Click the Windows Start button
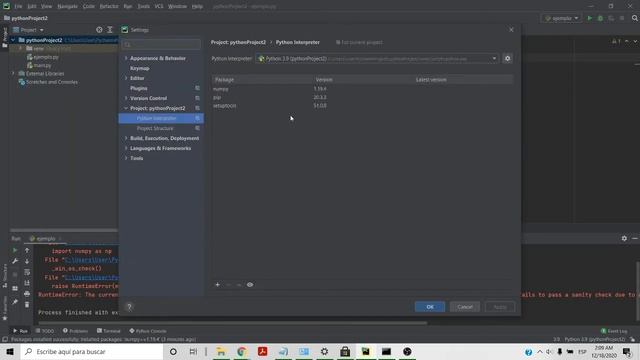The image size is (640, 360). pos(10,351)
